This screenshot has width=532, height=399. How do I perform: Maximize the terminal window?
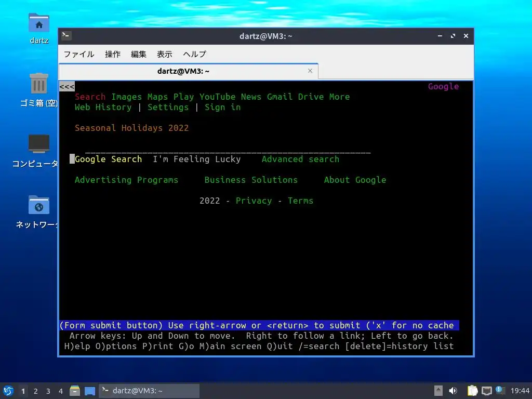[453, 36]
